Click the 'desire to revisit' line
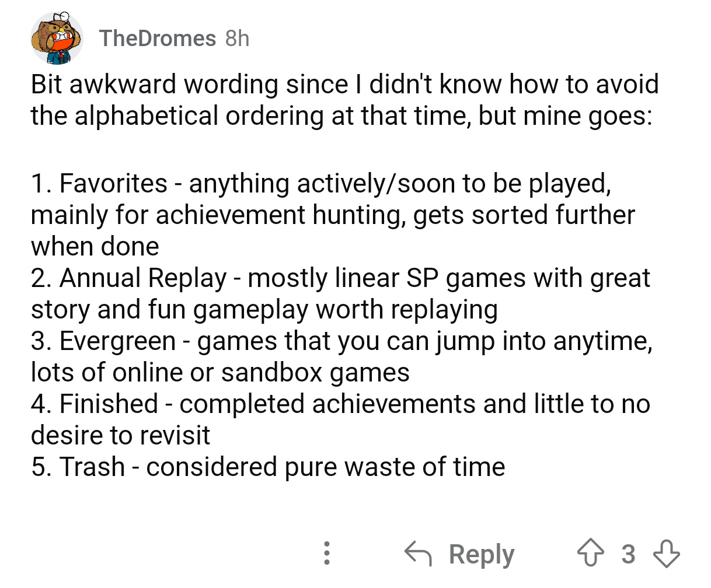The width and height of the screenshot is (711, 588). 120,436
